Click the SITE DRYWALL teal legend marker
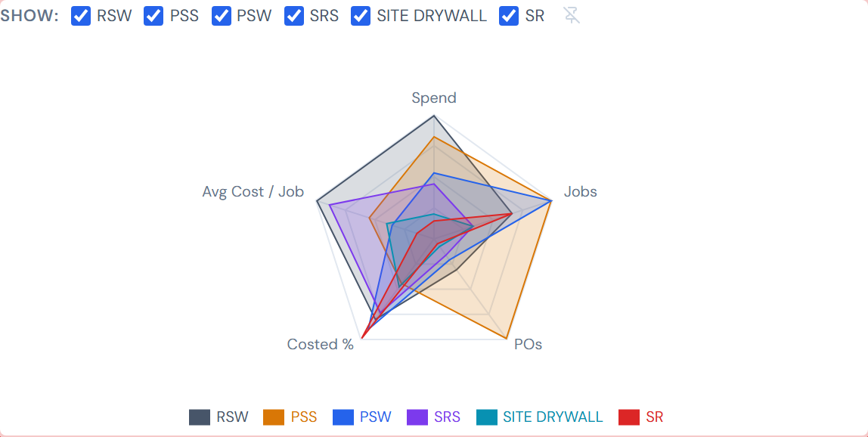The image size is (868, 437). (x=488, y=417)
